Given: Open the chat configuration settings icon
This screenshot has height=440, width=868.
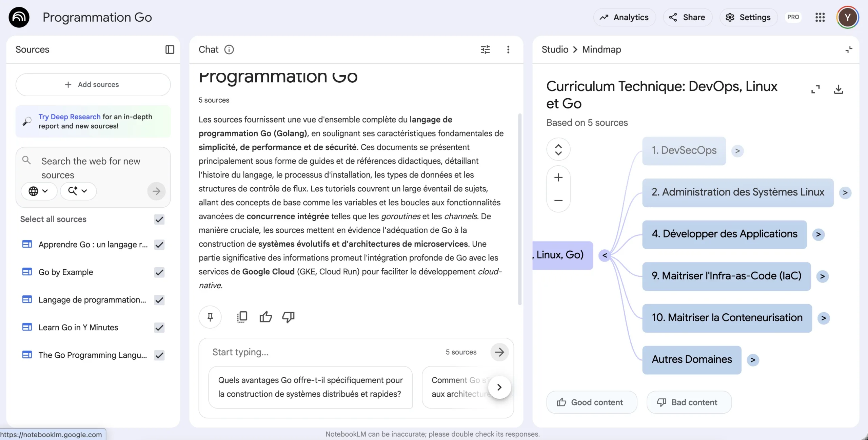Looking at the screenshot, I should click(x=485, y=49).
